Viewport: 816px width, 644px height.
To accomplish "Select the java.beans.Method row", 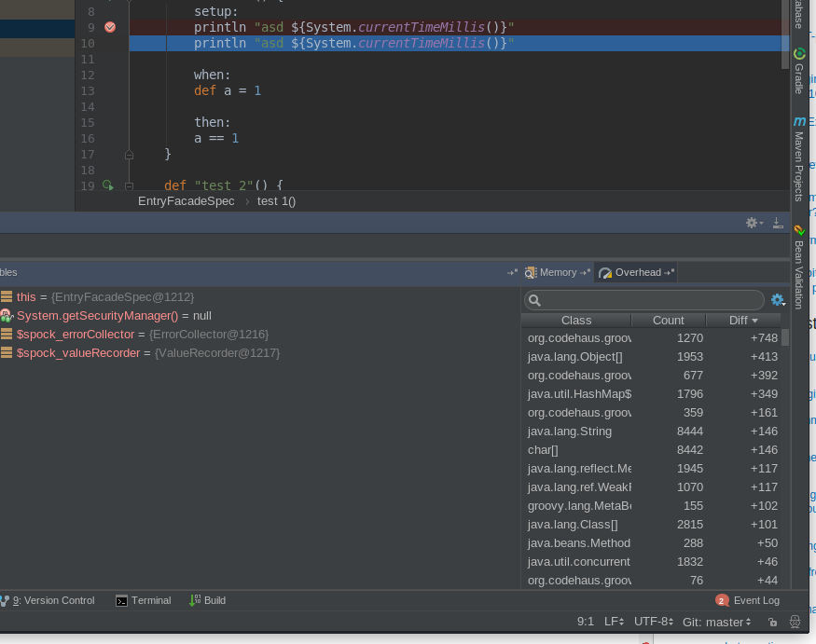I will pyautogui.click(x=651, y=543).
